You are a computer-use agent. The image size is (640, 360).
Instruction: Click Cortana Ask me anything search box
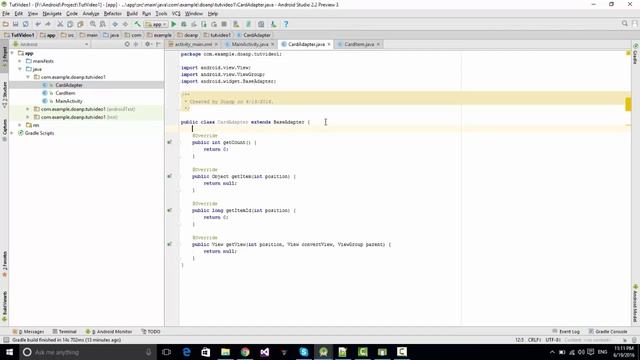tap(88, 352)
